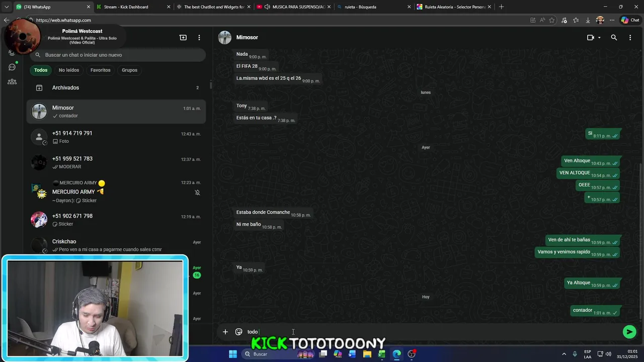Open the browser profile avatar
This screenshot has height=362, width=644.
pyautogui.click(x=600, y=20)
